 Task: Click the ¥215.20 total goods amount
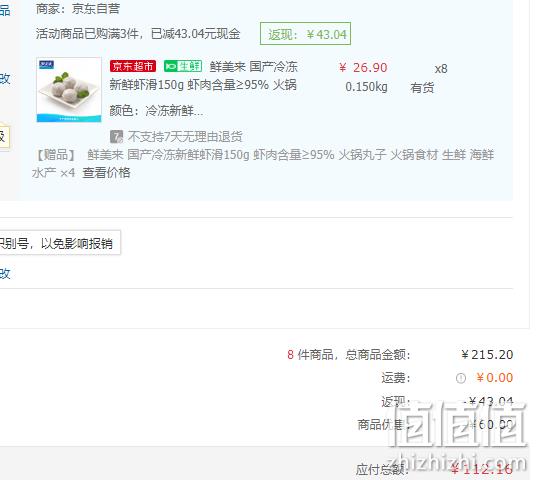pos(487,355)
